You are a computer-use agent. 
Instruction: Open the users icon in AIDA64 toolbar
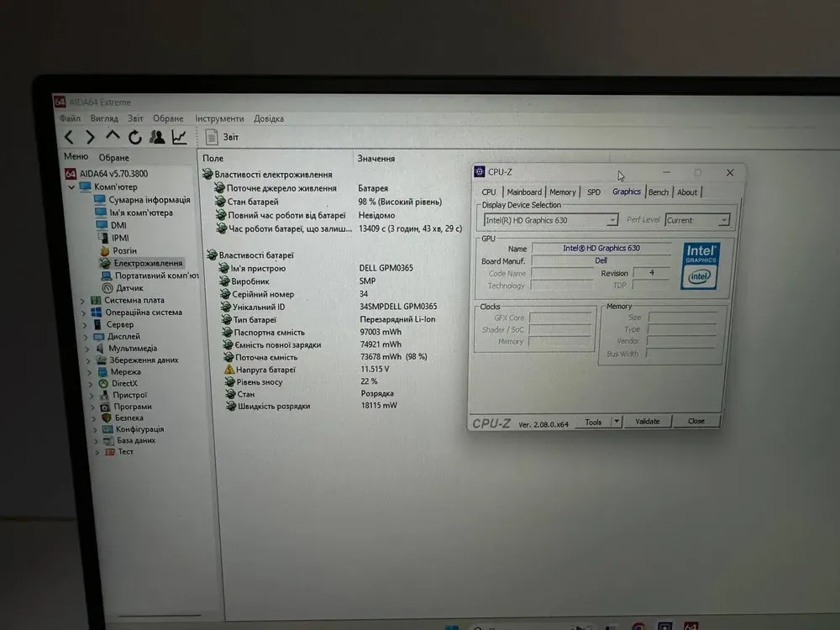tap(157, 137)
